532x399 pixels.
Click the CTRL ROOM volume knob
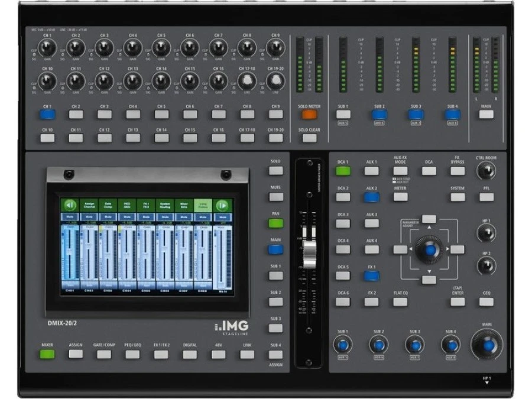[x=486, y=171]
